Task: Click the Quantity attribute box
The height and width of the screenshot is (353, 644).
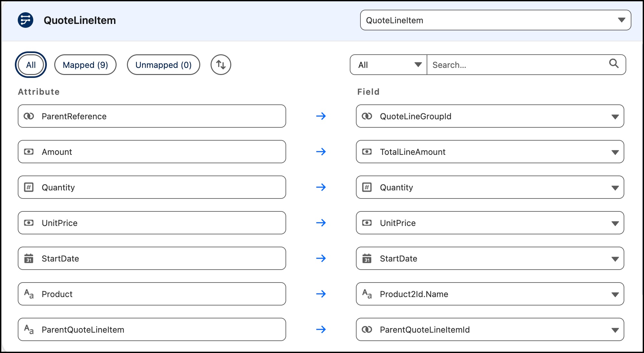Action: click(152, 187)
